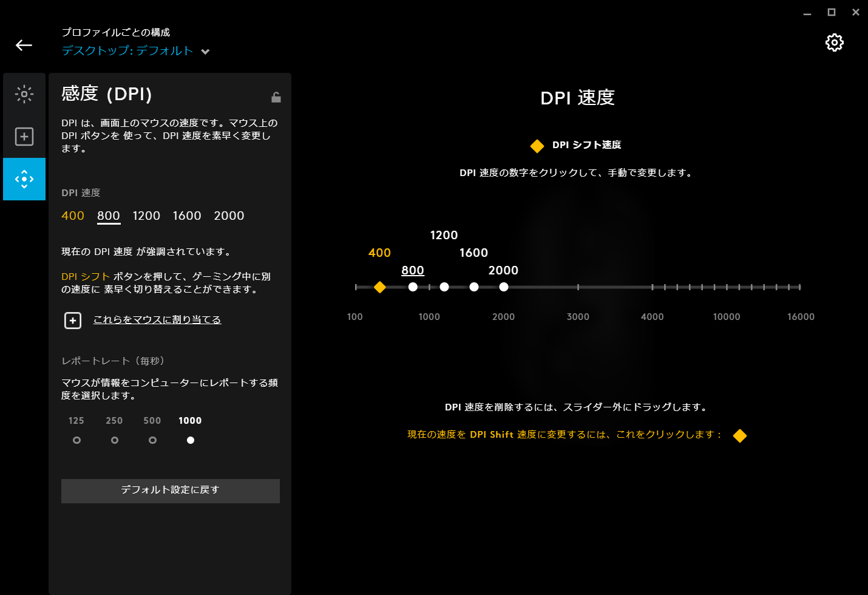Image resolution: width=868 pixels, height=595 pixels.
Task: Maximize the G HUB window
Action: [832, 12]
